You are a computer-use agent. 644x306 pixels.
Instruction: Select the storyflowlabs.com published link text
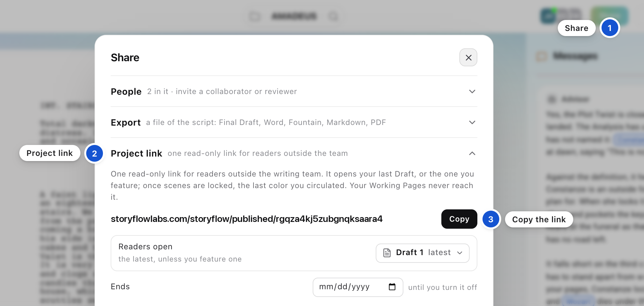click(247, 219)
